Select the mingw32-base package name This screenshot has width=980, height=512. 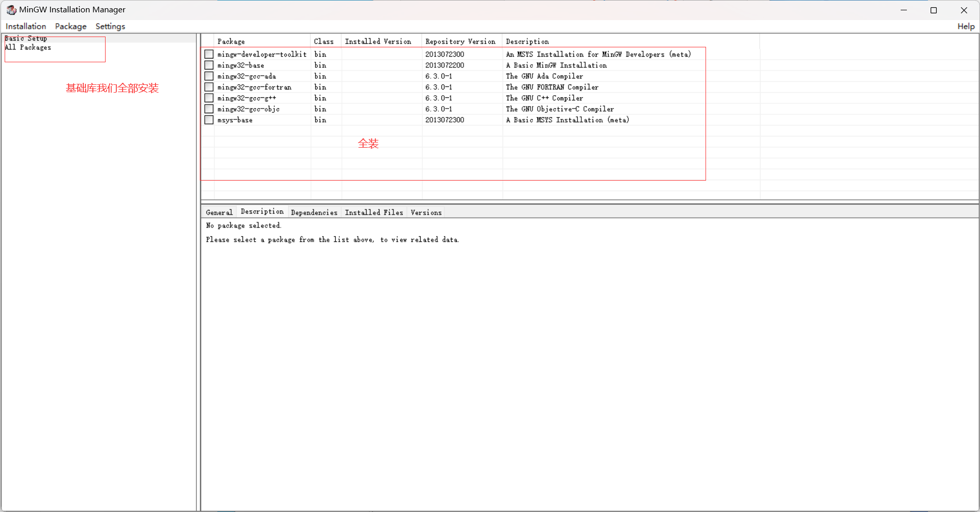click(x=240, y=65)
